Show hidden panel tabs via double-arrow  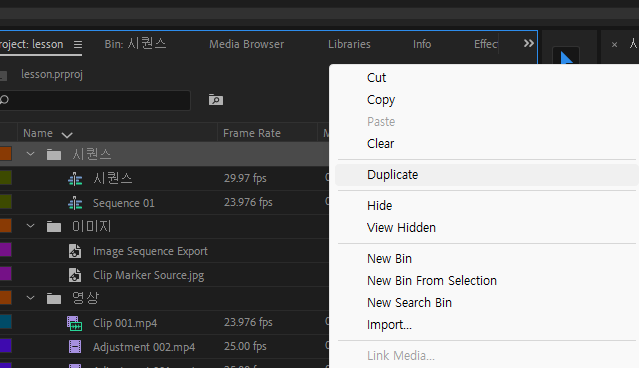coord(529,43)
